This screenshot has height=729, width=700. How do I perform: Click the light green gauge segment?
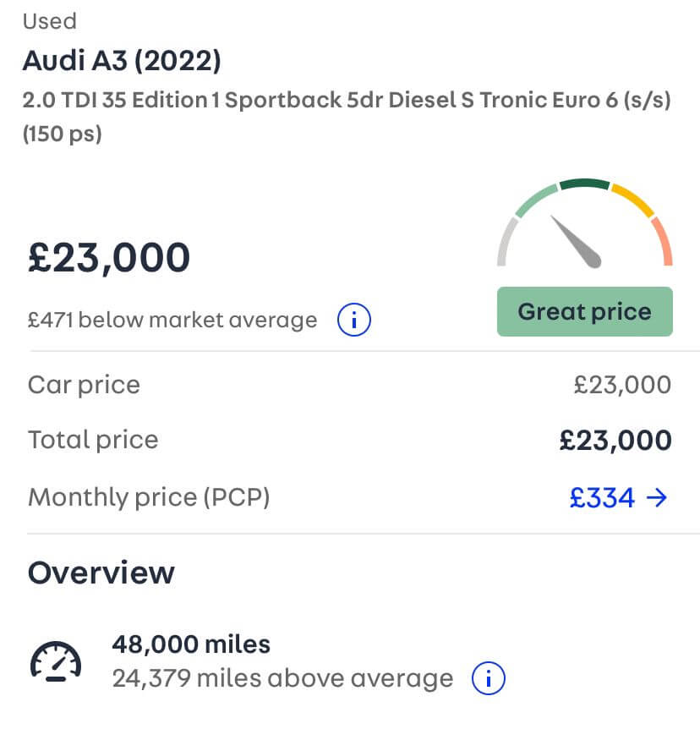pos(537,200)
